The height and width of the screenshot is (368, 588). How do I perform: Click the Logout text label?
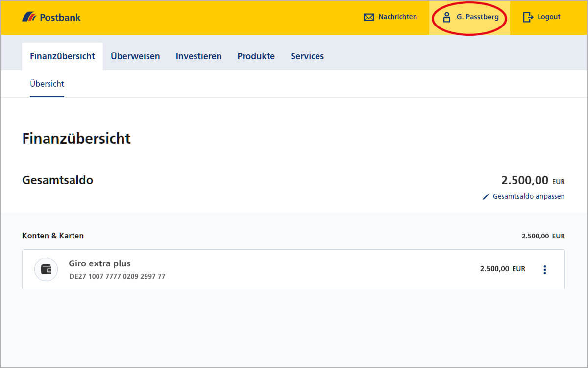[x=549, y=17]
